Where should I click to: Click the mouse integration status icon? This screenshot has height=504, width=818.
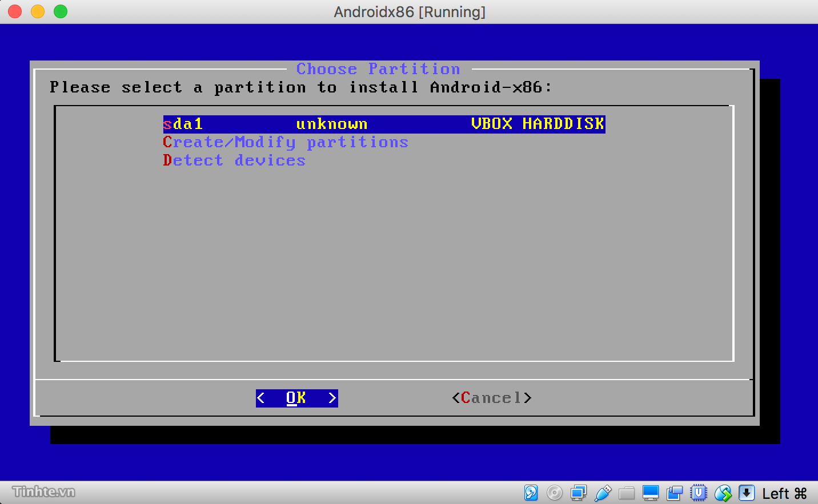(723, 493)
